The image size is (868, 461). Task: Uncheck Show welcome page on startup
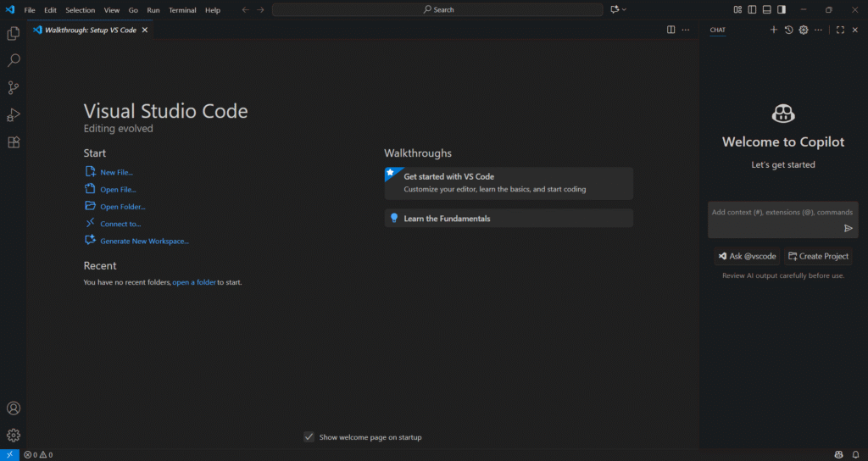[309, 437]
